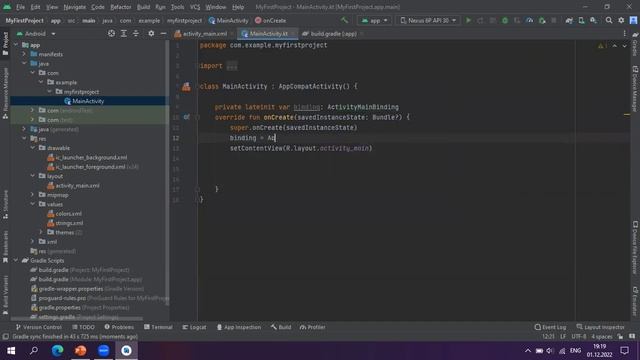
Task: Expand the manifests folder
Action: 24,54
